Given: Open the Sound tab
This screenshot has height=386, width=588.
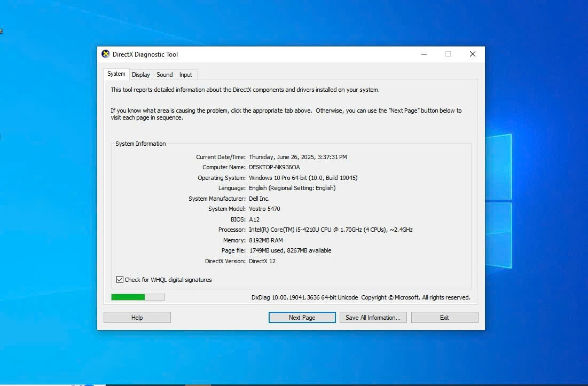Looking at the screenshot, I should tap(164, 75).
